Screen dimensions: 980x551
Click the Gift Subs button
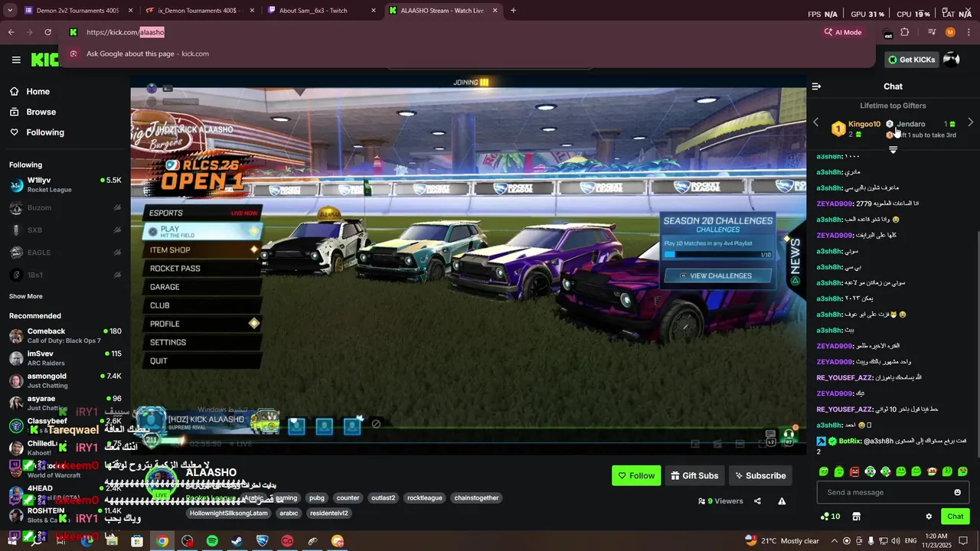(x=694, y=475)
